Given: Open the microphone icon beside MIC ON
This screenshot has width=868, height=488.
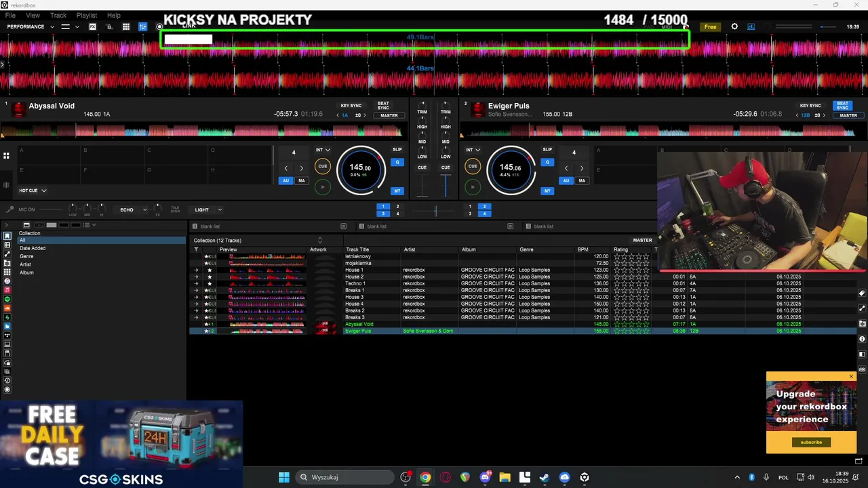Looking at the screenshot, I should coord(9,209).
